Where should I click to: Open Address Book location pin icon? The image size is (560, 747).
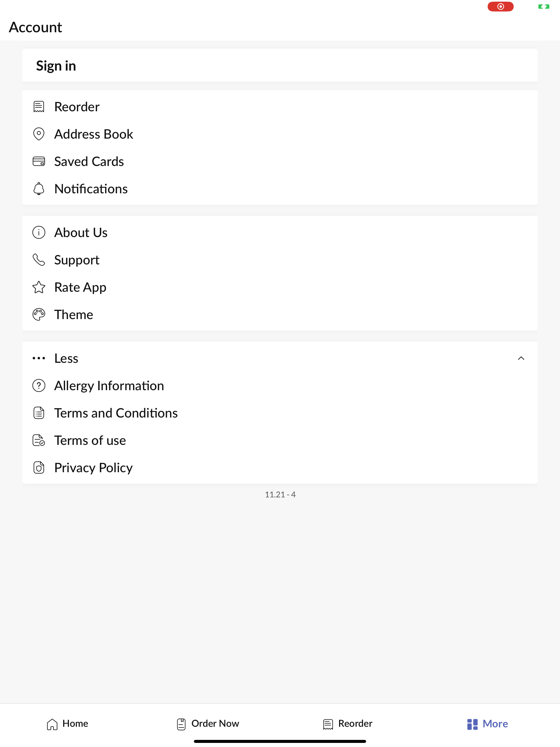tap(39, 134)
